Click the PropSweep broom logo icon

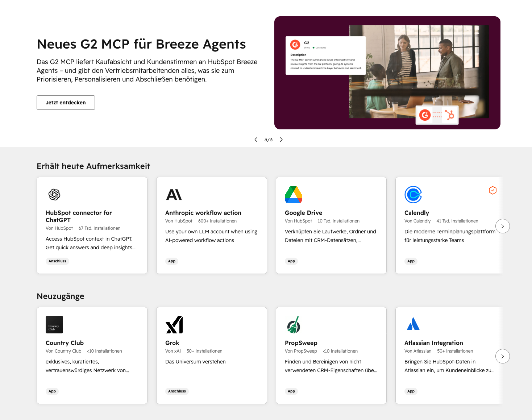[x=294, y=325]
